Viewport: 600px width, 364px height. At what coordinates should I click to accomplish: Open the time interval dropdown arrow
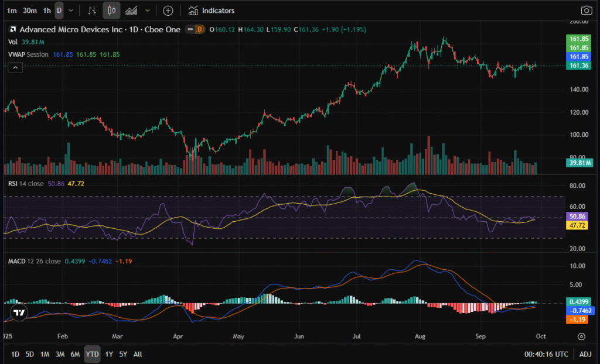tap(71, 11)
